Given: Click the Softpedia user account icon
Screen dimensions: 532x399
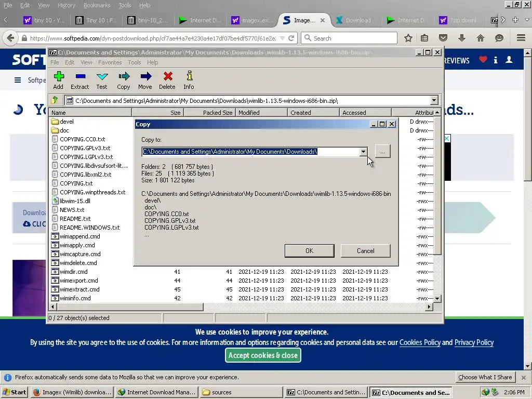Looking at the screenshot, I should pos(509,60).
